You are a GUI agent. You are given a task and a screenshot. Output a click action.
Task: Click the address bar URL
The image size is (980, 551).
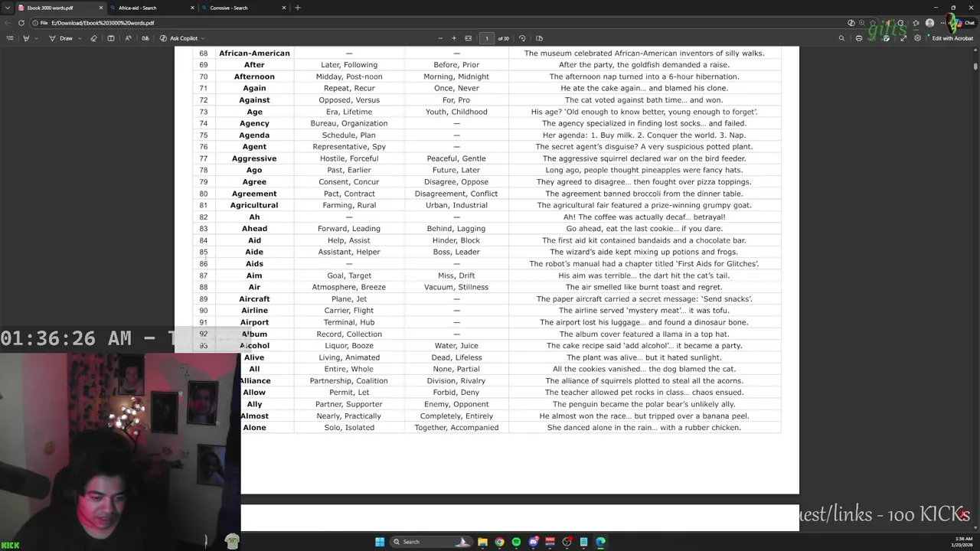pos(103,23)
